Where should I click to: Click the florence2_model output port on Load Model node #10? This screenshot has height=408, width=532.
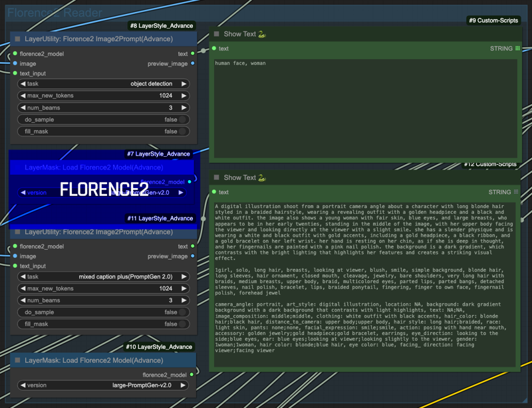pyautogui.click(x=192, y=375)
